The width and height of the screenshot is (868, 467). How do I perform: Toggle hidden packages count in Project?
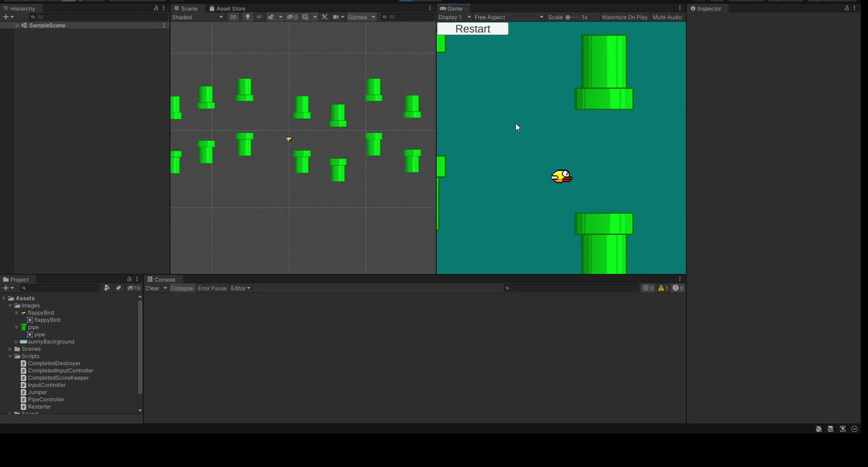click(134, 288)
